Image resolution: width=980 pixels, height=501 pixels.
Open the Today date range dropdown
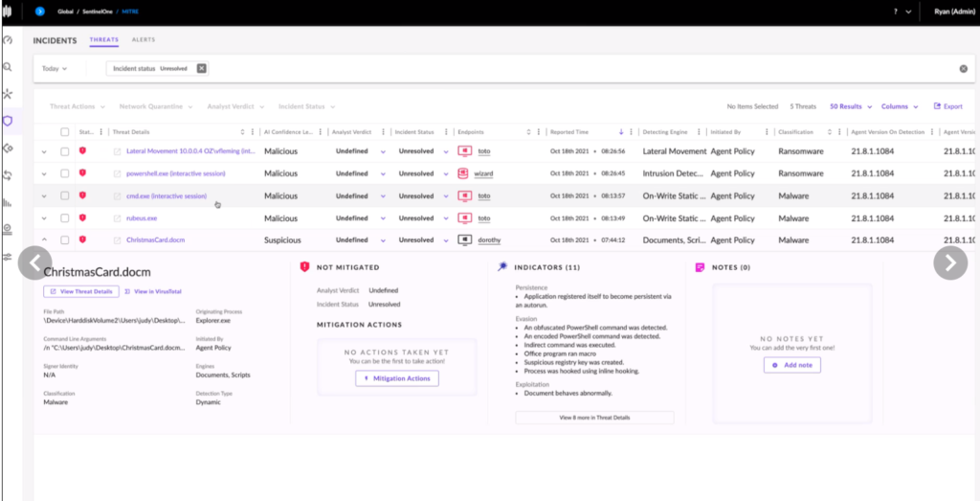pyautogui.click(x=55, y=69)
